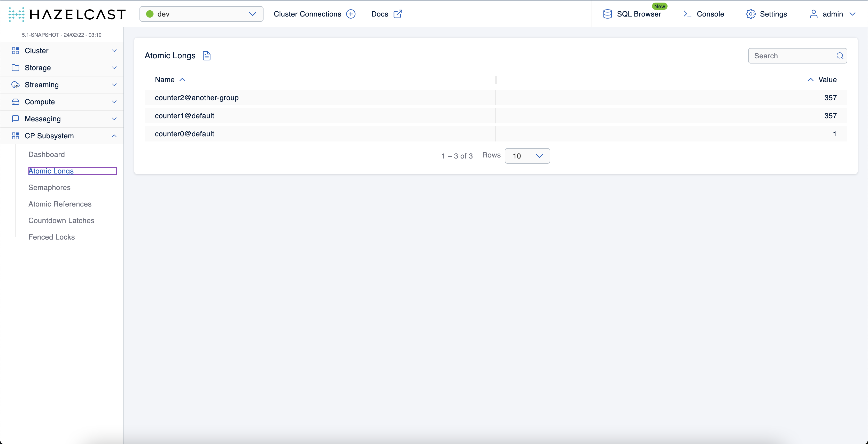
Task: Select the counter2@another-group row
Action: click(197, 98)
